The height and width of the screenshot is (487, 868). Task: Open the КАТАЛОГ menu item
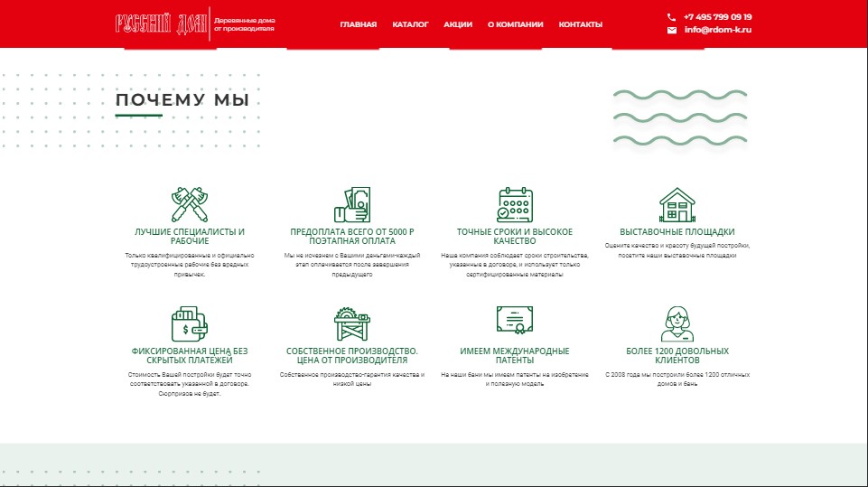tap(410, 24)
